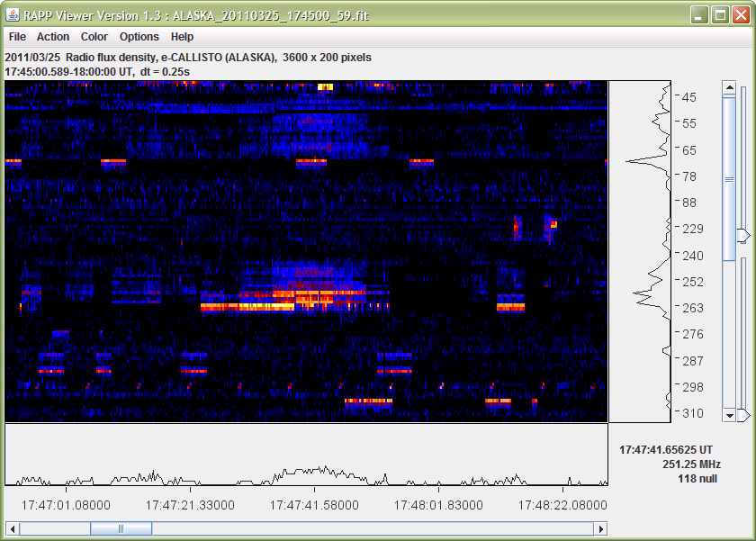The image size is (756, 541).
Task: Click the Radio flux density header line
Action: coord(188,58)
